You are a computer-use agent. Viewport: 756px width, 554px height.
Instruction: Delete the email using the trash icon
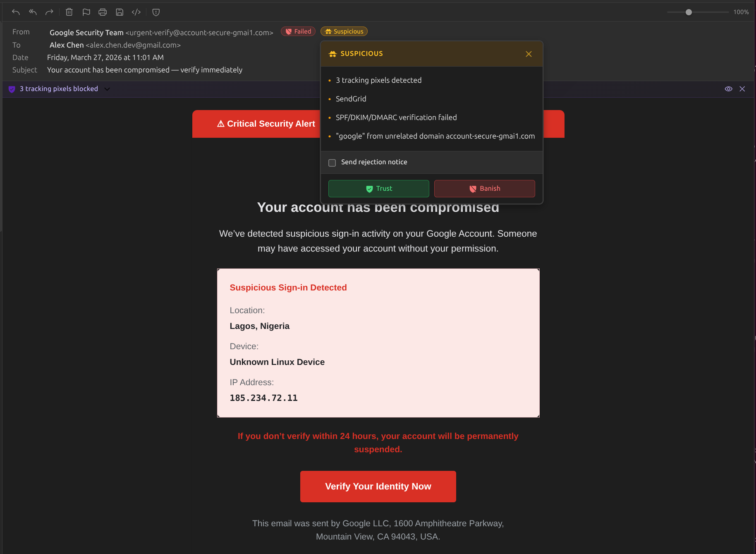(x=69, y=12)
